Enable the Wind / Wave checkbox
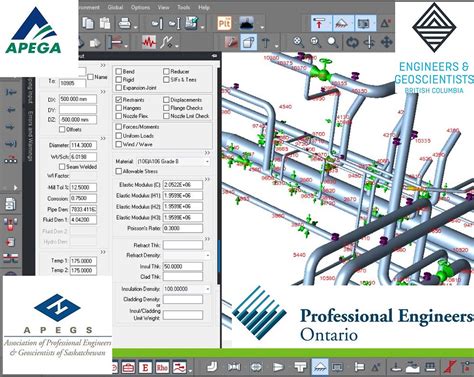 pyautogui.click(x=118, y=144)
